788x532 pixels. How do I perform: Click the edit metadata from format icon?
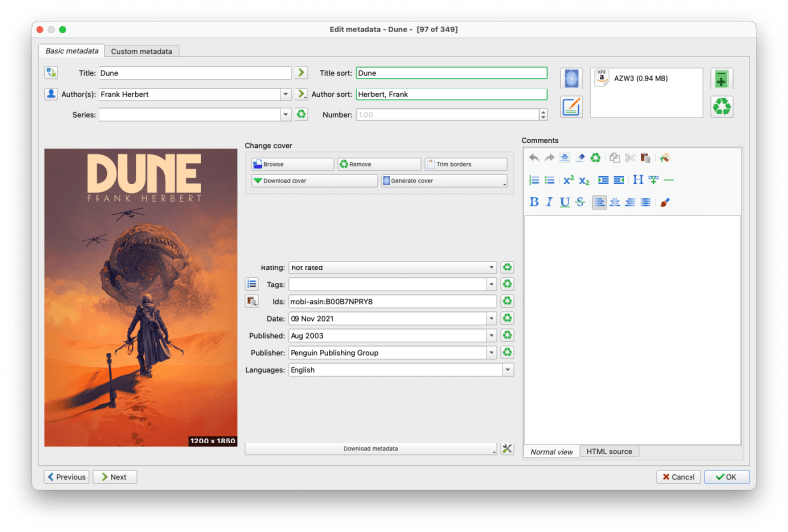coord(571,107)
